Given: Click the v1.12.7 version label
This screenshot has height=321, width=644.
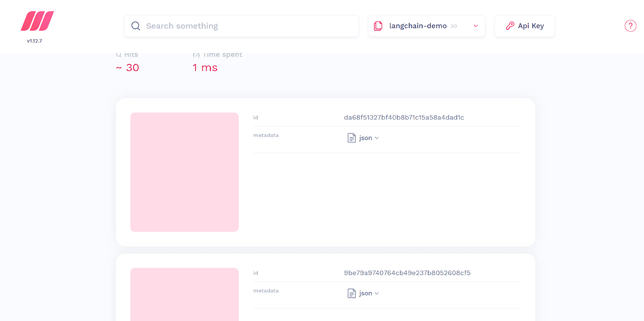Looking at the screenshot, I should coord(35,41).
